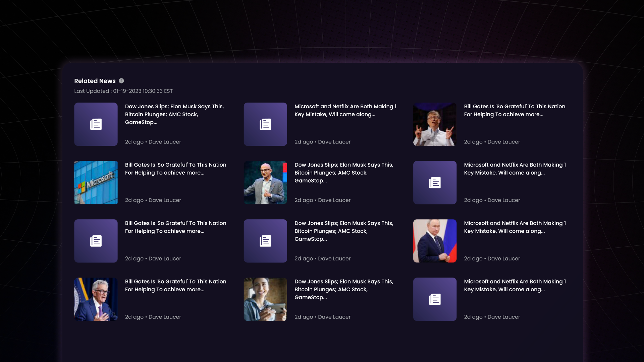
Task: Click placeholder icon in second row right card
Action: (x=435, y=183)
